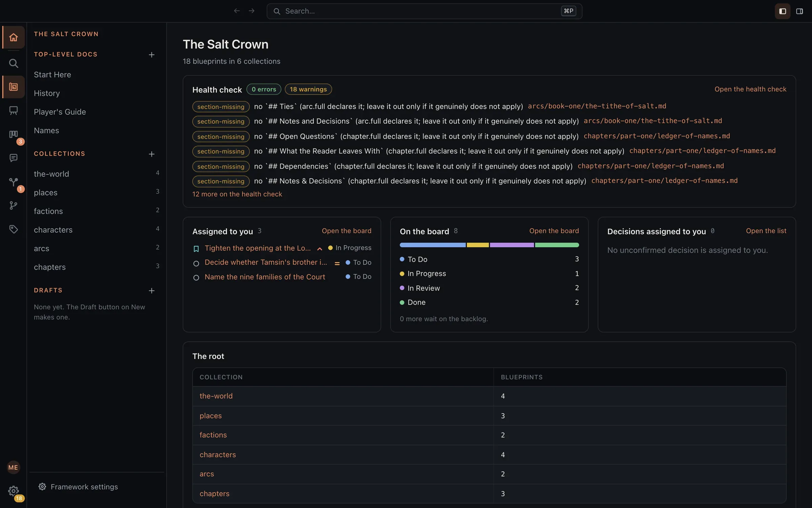Add a new top-level doc with plus
This screenshot has width=812, height=508.
coord(152,55)
